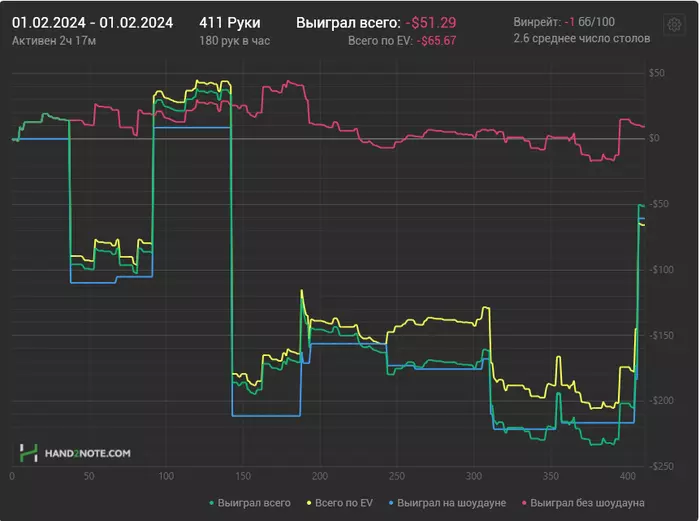Click the 'Выиграл всего:' header label
This screenshot has height=521, width=700.
[348, 23]
